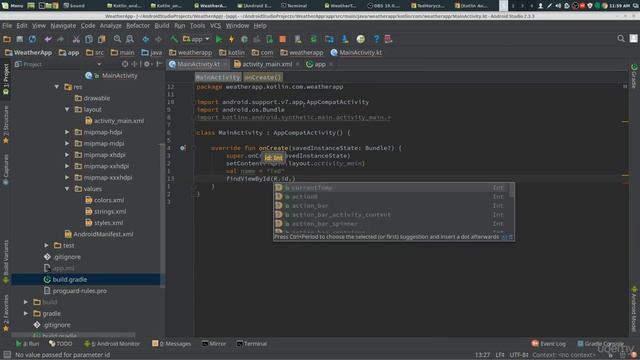Screen dimensions: 640x360
Task: Open the Messages tool window
Action: click(x=171, y=344)
